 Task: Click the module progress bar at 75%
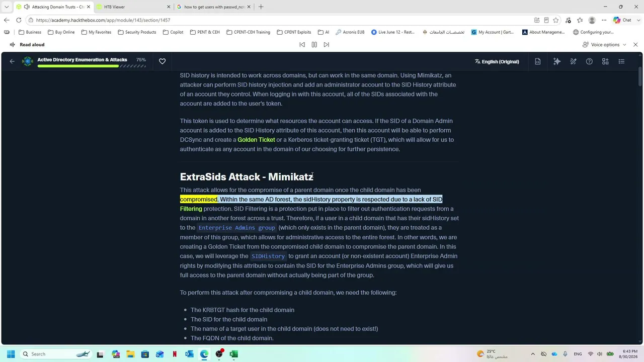tap(92, 66)
